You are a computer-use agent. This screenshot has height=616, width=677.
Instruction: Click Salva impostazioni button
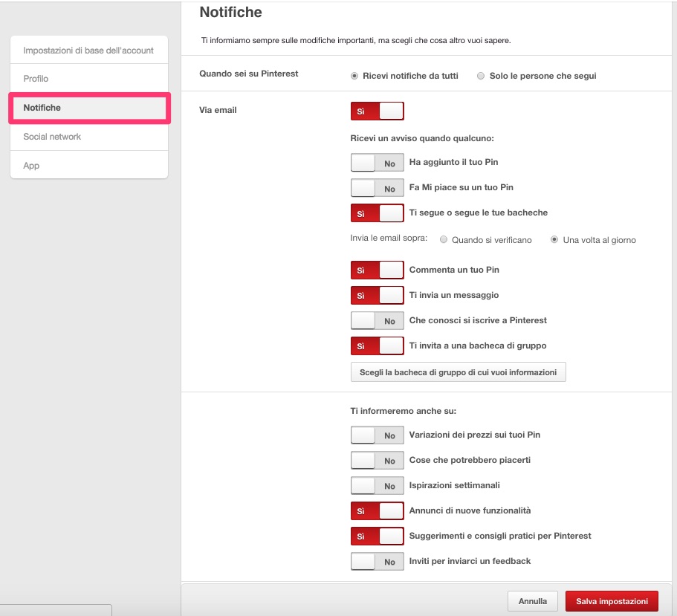(612, 601)
